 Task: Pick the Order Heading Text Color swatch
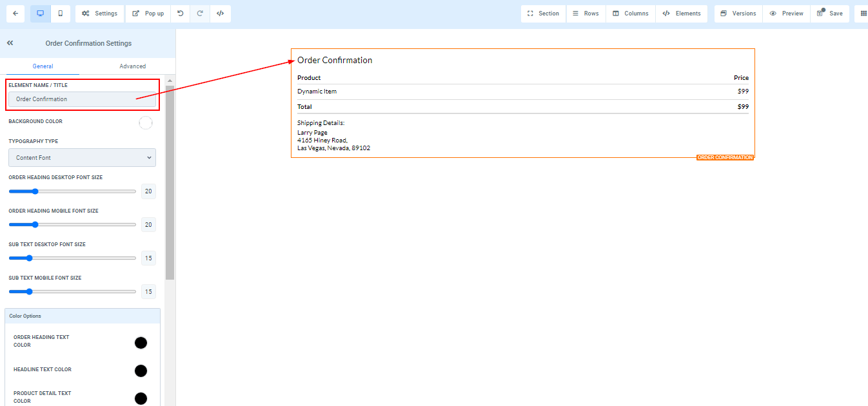[141, 343]
